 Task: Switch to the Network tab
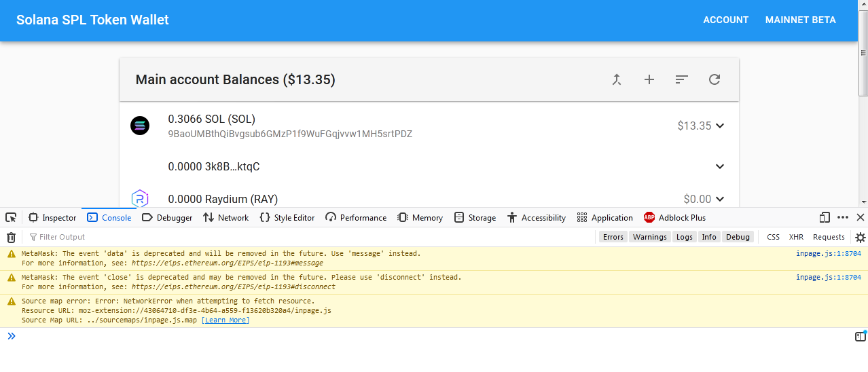[226, 218]
